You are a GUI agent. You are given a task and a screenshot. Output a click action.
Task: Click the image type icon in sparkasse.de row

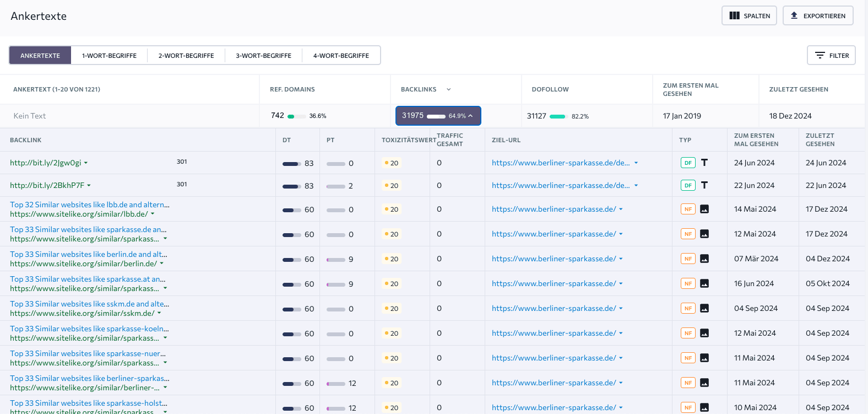(x=704, y=234)
